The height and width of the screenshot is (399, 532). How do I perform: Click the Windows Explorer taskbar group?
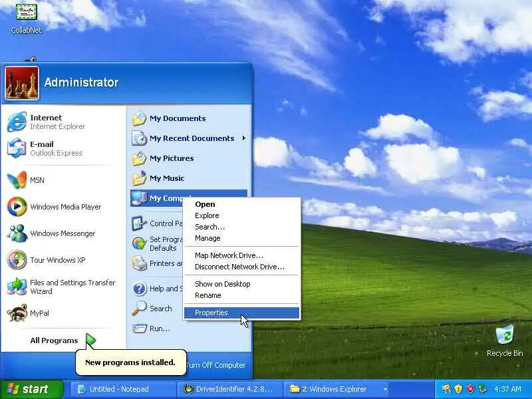coord(338,389)
